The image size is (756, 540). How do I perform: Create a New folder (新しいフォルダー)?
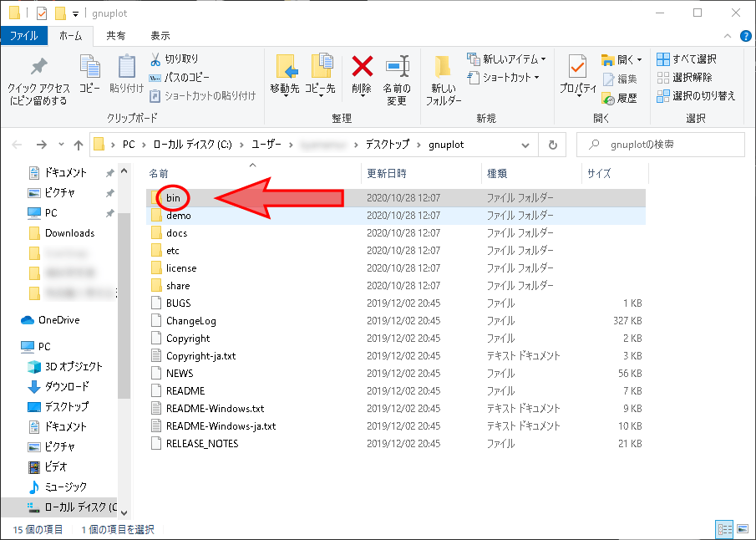[x=443, y=79]
